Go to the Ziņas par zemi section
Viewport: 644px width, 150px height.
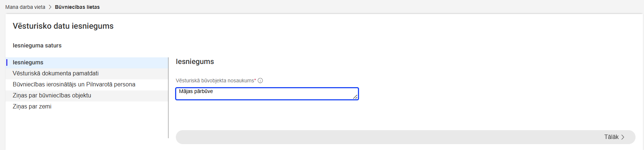tap(32, 107)
